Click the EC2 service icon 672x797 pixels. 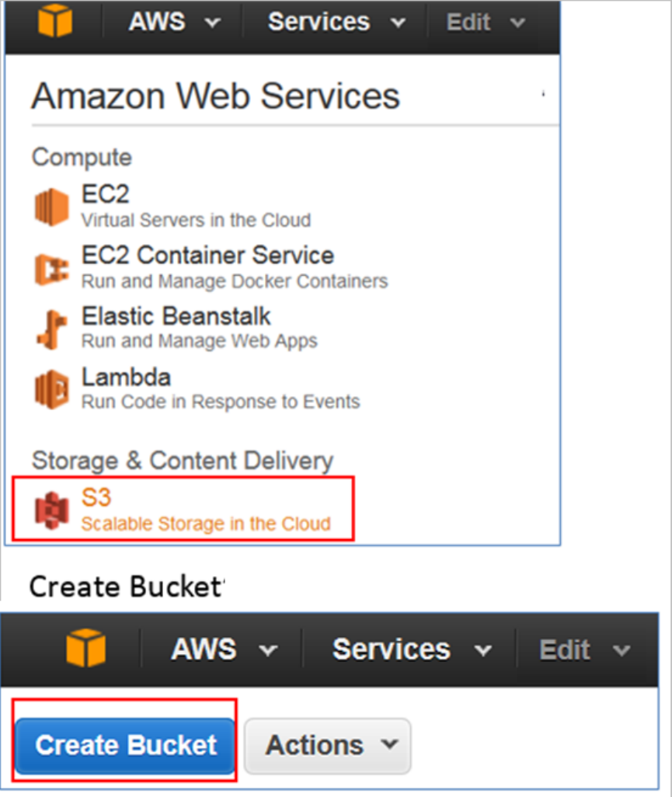pyautogui.click(x=52, y=207)
